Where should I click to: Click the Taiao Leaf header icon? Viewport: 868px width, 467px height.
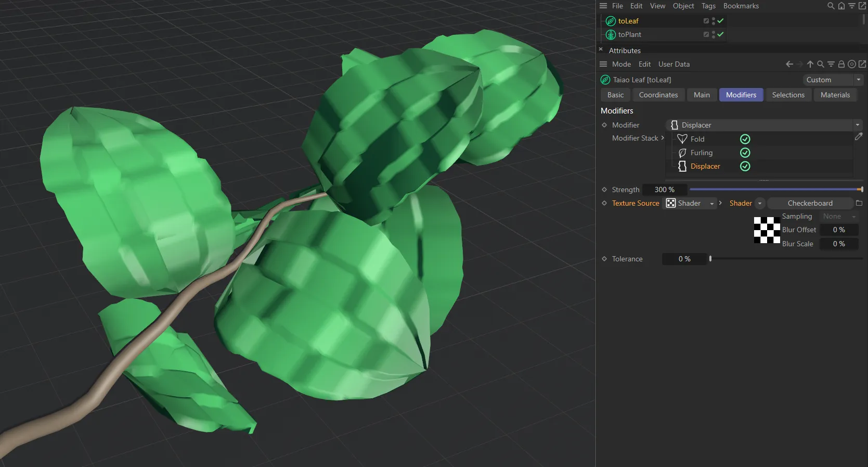(x=605, y=80)
